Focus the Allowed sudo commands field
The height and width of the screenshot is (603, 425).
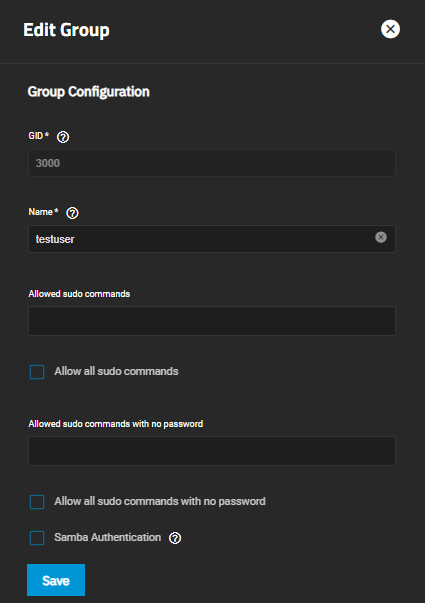[212, 321]
